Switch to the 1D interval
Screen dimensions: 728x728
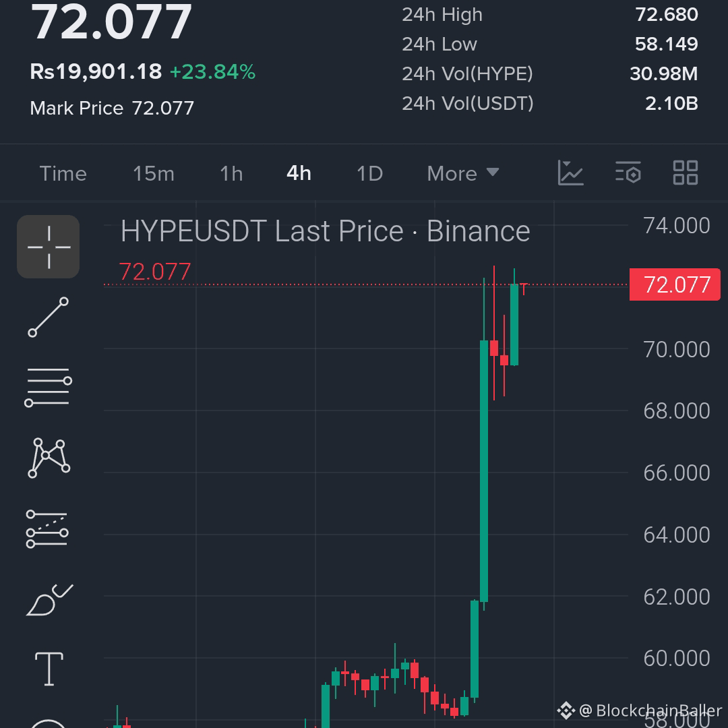(369, 174)
